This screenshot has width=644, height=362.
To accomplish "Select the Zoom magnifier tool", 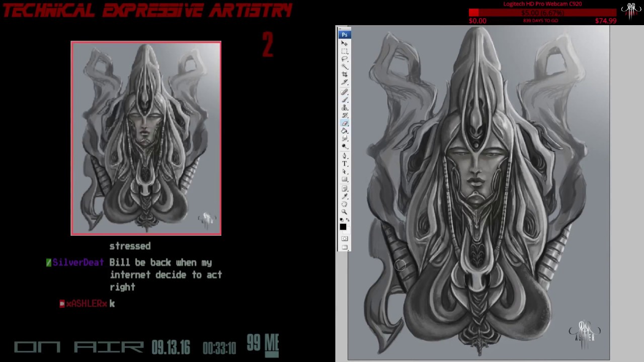I will [x=345, y=212].
